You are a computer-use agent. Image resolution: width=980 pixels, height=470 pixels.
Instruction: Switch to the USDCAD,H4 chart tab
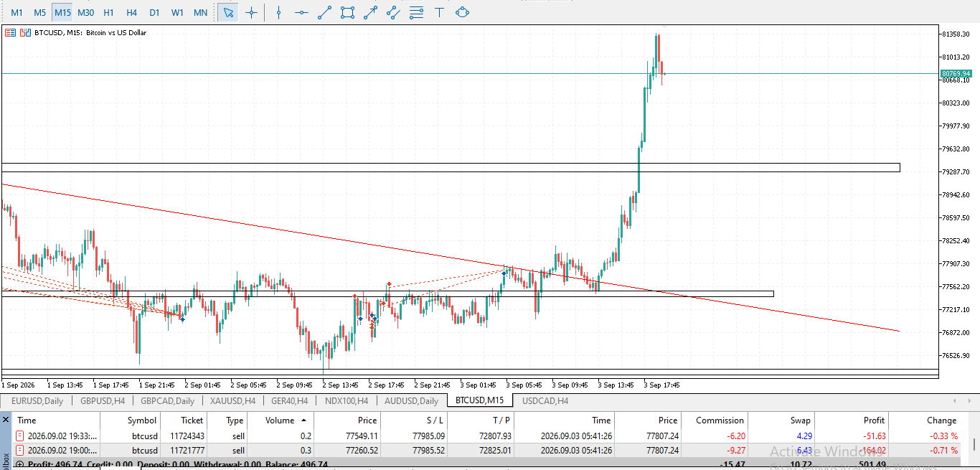545,401
